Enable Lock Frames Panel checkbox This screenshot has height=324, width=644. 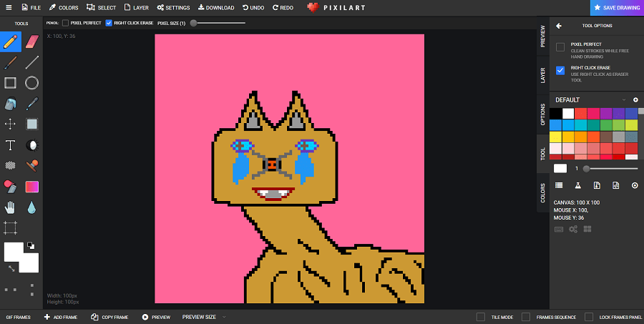click(x=589, y=317)
